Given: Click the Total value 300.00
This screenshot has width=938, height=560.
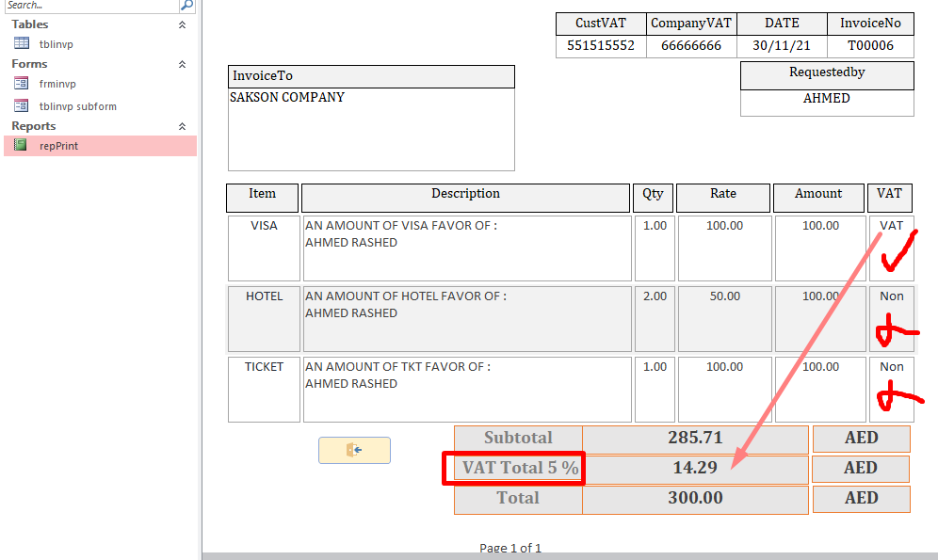Looking at the screenshot, I should (695, 499).
